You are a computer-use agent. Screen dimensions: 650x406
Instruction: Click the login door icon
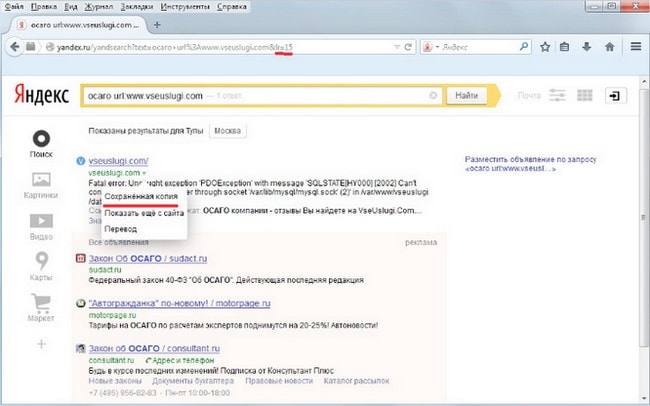tap(616, 96)
